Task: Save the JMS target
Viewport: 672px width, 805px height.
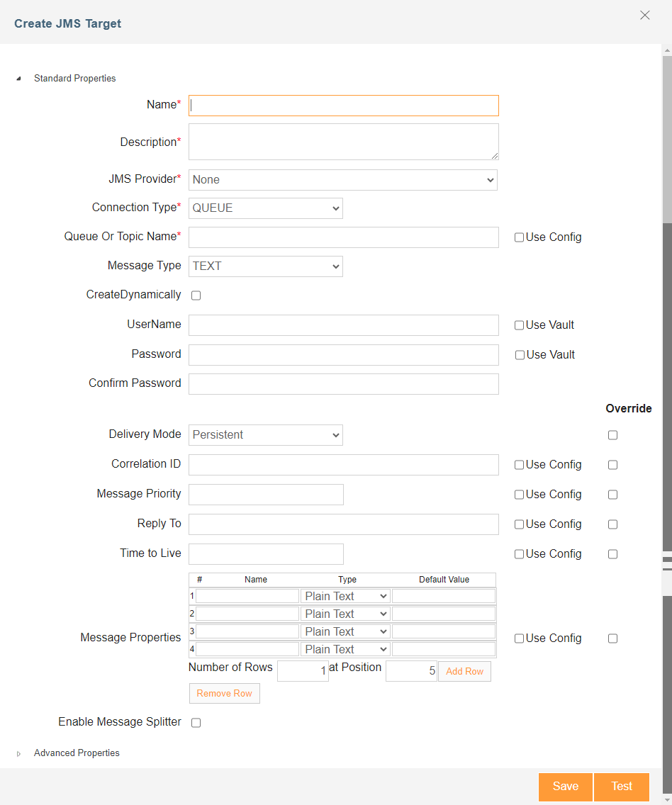Action: point(565,787)
